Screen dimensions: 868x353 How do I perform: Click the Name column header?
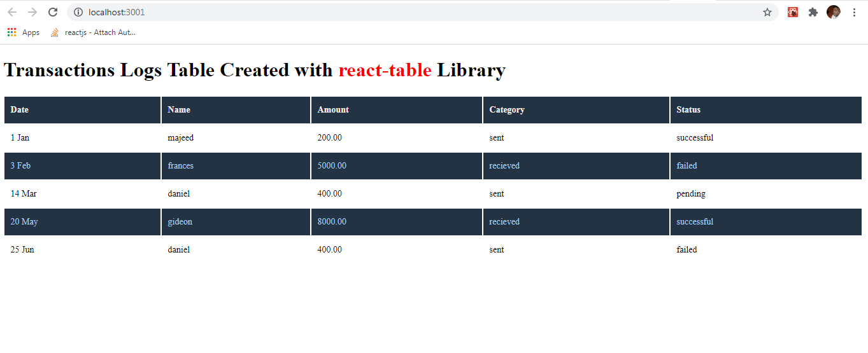[x=236, y=110]
